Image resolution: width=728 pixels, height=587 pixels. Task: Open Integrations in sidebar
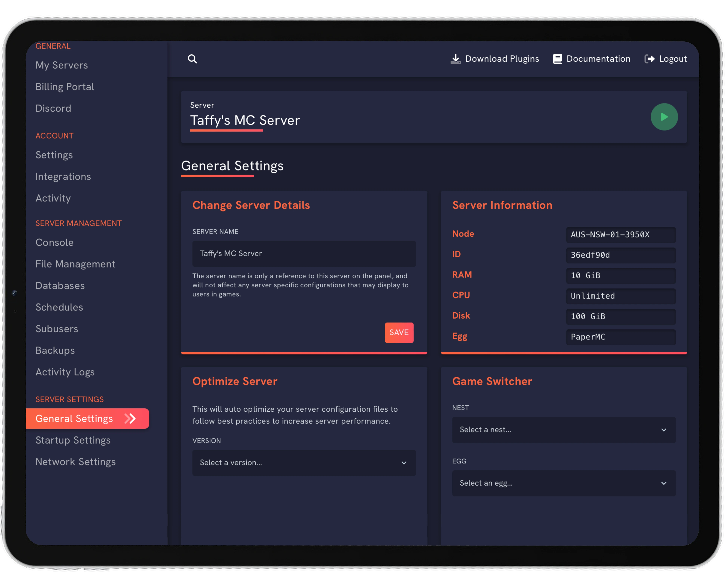(63, 176)
